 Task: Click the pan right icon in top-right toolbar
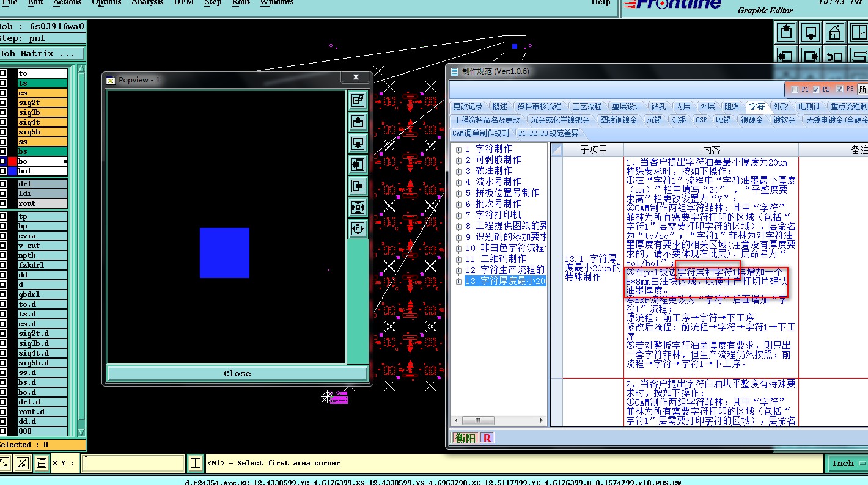tap(811, 56)
